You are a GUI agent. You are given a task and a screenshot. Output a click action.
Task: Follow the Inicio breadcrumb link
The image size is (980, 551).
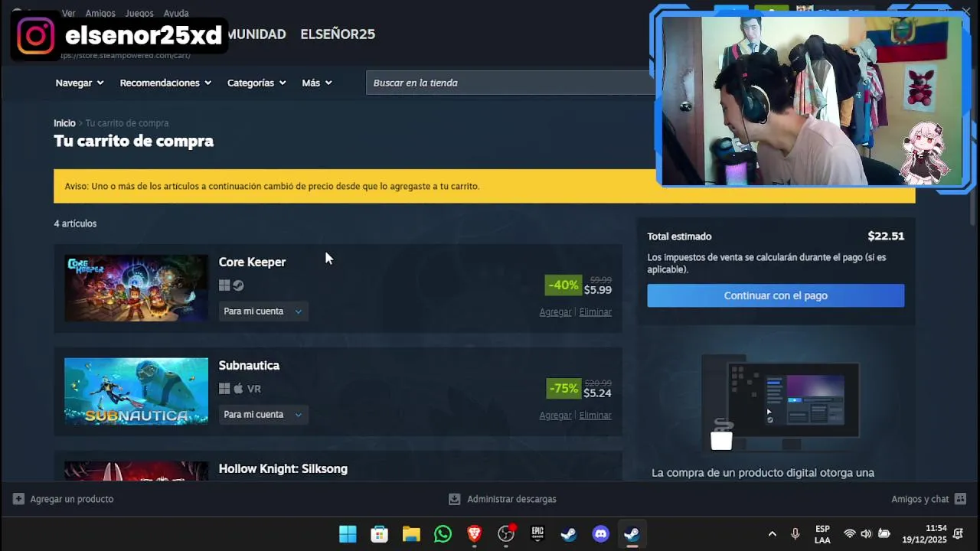pos(64,123)
